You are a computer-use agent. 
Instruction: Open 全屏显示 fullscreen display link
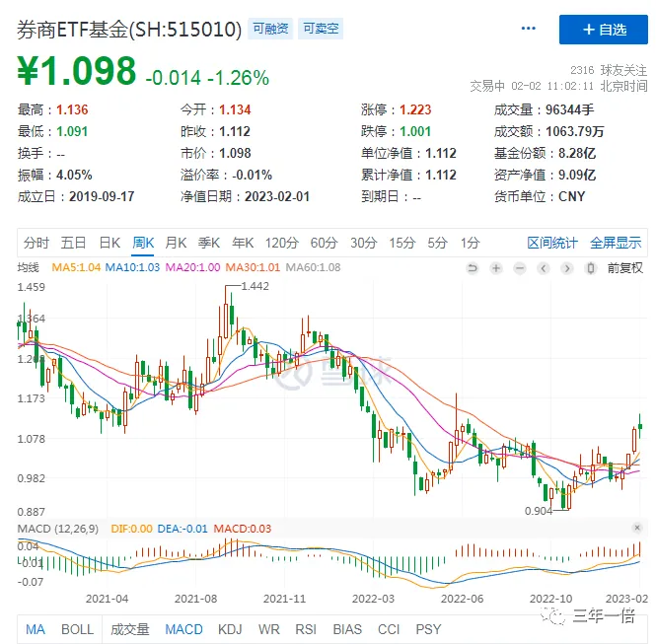[616, 243]
